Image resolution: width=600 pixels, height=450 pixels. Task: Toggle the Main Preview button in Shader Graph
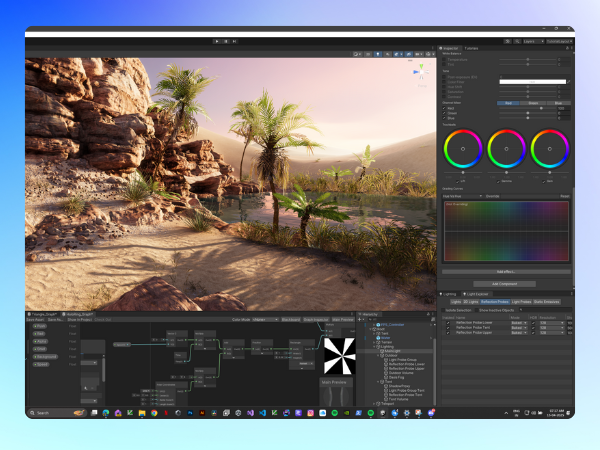click(x=343, y=320)
